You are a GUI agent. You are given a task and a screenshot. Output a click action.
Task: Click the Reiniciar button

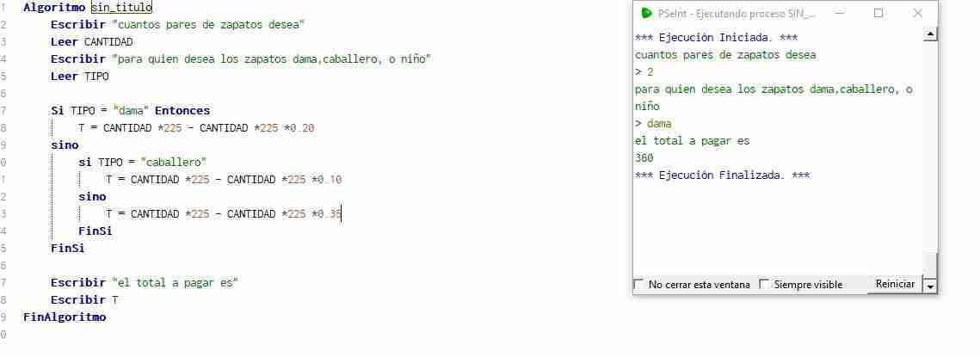[x=895, y=284]
